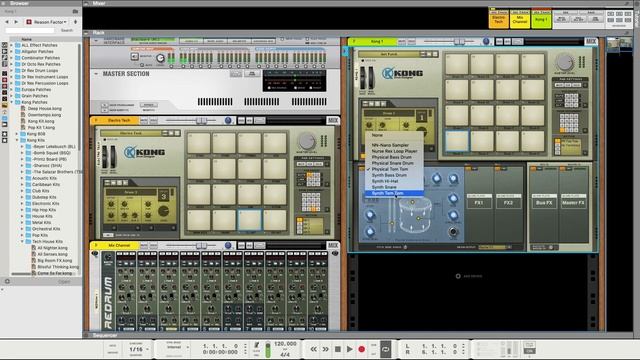
Task: Select Kong 1 channel in mixer
Action: tap(541, 19)
